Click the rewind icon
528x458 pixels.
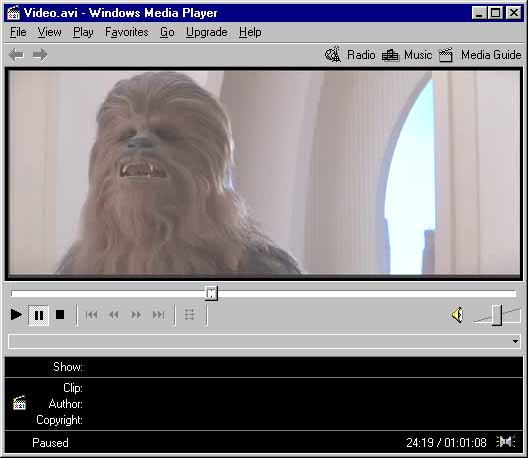coord(114,315)
